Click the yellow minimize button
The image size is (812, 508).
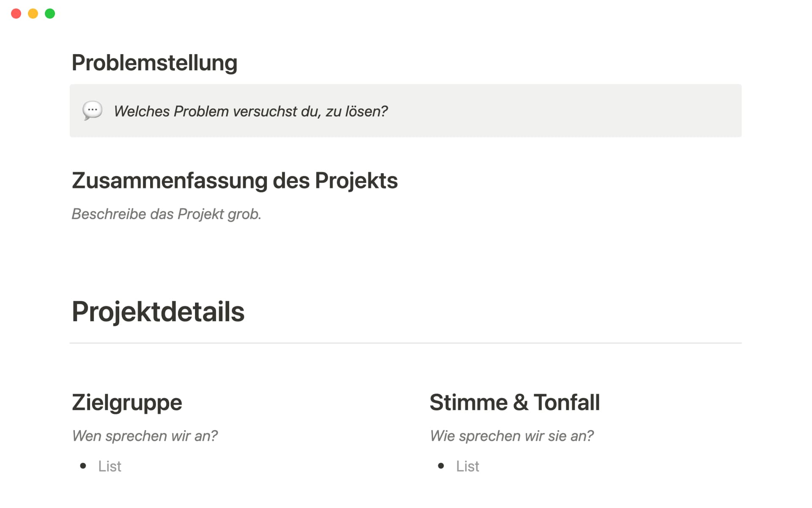[33, 14]
